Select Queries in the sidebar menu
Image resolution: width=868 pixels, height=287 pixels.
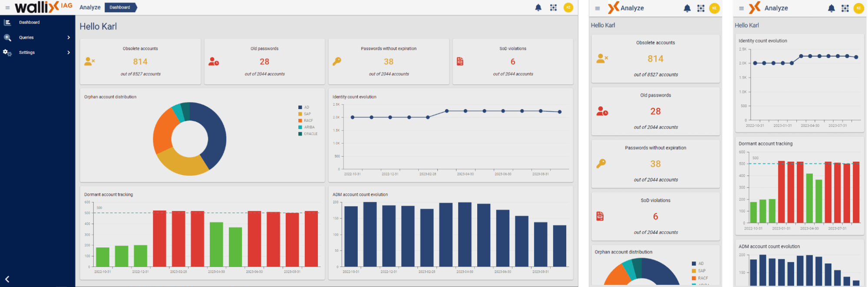[26, 37]
